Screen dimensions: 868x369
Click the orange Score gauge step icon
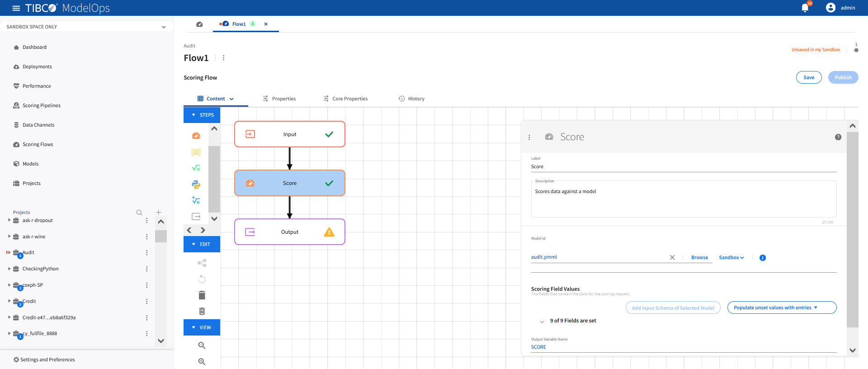tap(196, 136)
